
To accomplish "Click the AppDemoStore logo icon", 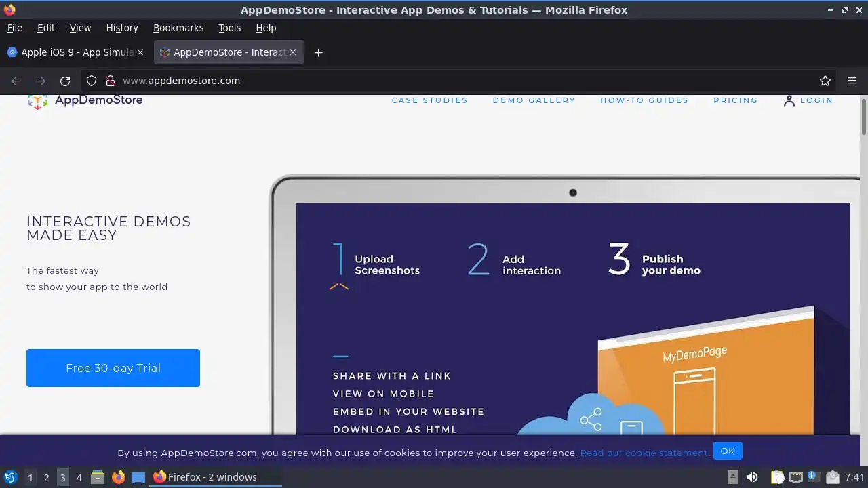I will (x=37, y=101).
